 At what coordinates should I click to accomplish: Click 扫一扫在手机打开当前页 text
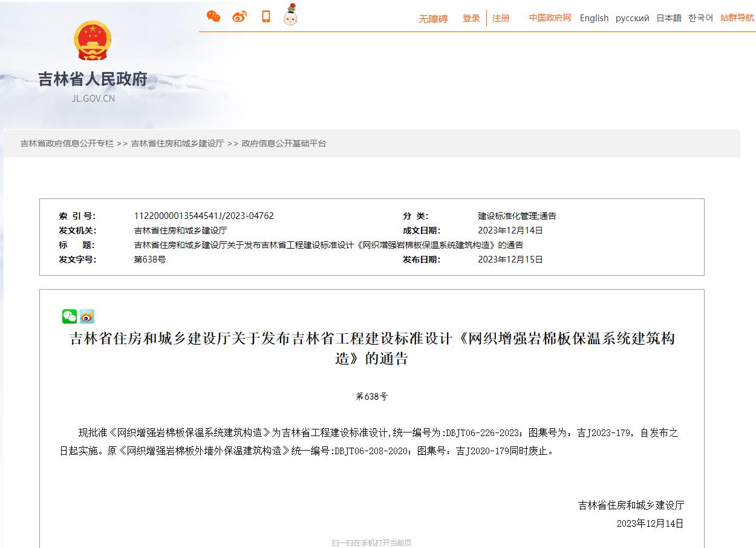pos(371,543)
